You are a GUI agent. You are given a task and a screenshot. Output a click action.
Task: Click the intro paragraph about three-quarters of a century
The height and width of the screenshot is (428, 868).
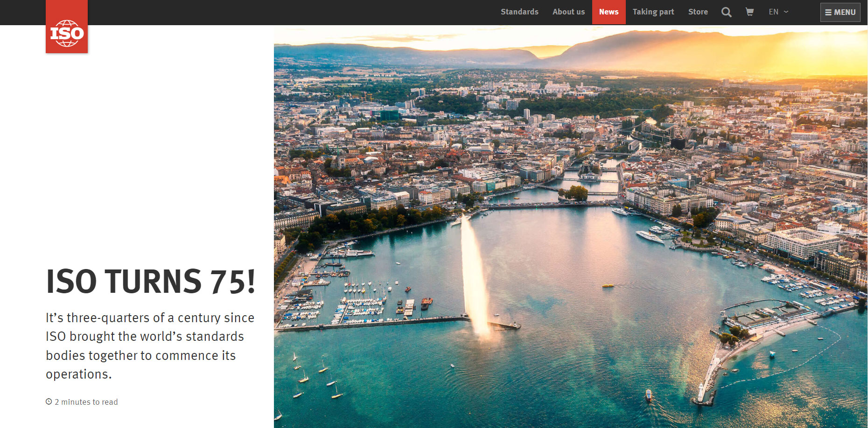point(150,346)
